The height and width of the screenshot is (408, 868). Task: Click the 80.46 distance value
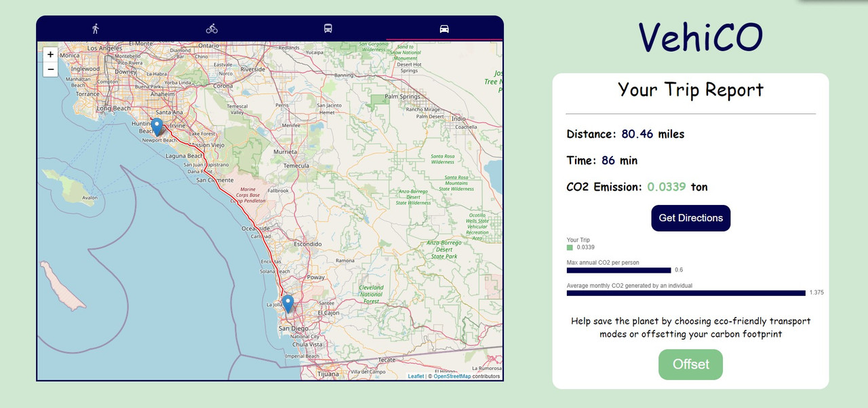[637, 134]
